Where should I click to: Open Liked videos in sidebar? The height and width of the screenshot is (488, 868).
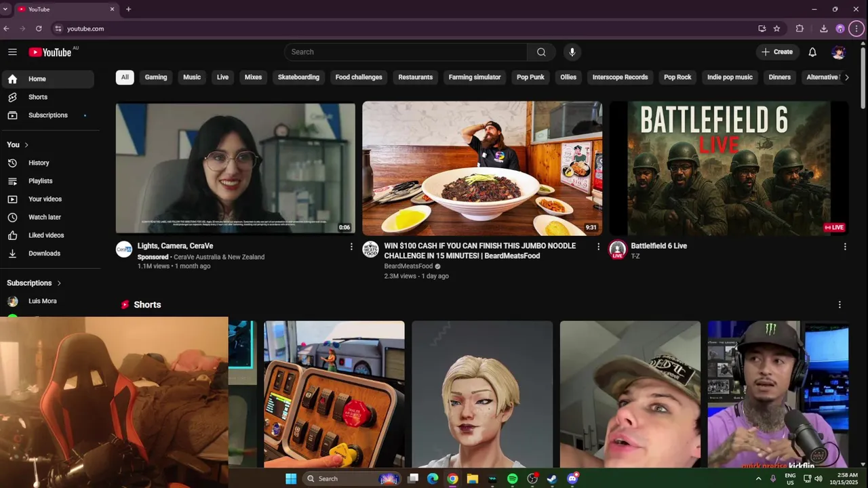pos(47,235)
